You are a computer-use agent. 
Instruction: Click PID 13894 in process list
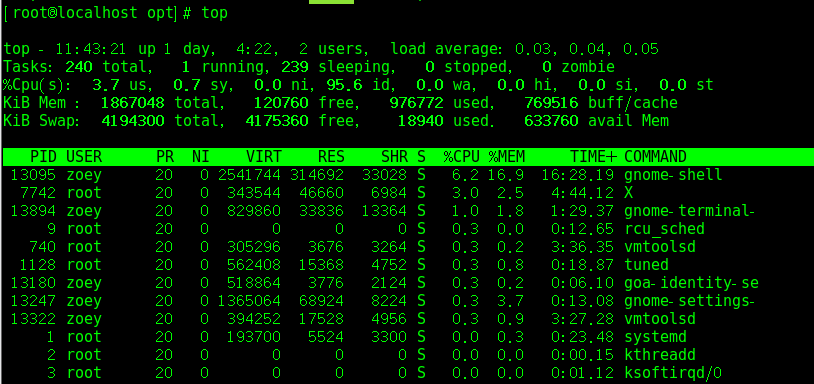(33, 211)
